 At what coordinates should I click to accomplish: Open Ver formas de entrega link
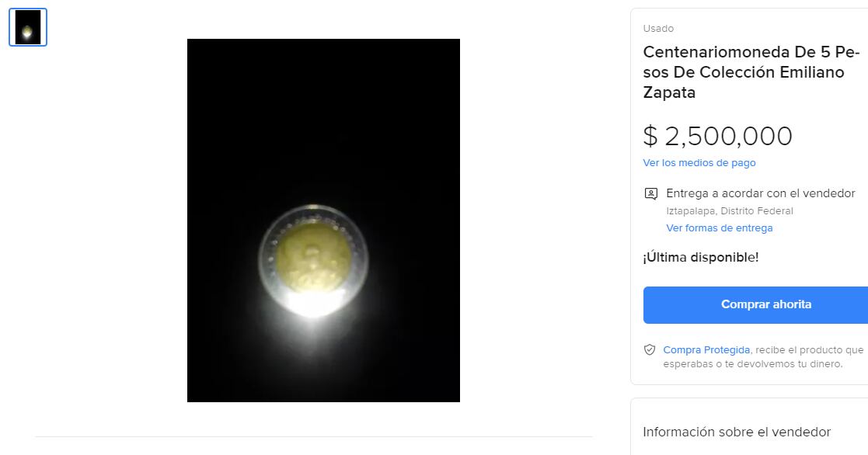719,228
